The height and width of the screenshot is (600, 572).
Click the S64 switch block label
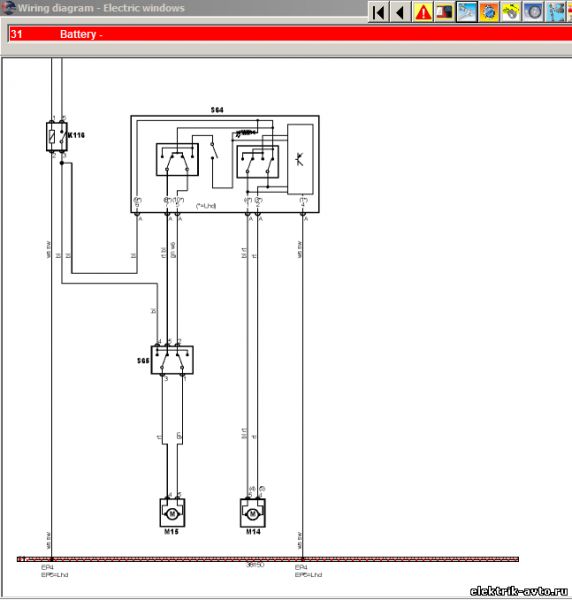217,110
